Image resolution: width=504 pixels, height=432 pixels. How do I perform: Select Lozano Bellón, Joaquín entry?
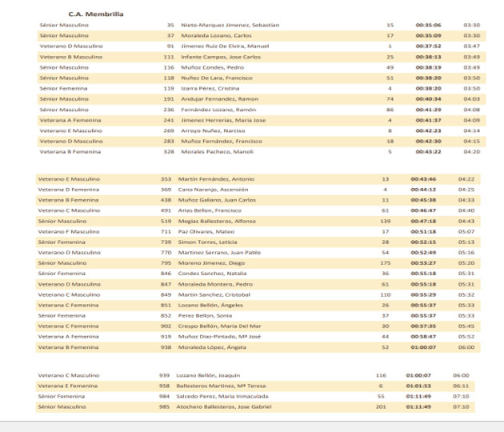click(x=208, y=375)
